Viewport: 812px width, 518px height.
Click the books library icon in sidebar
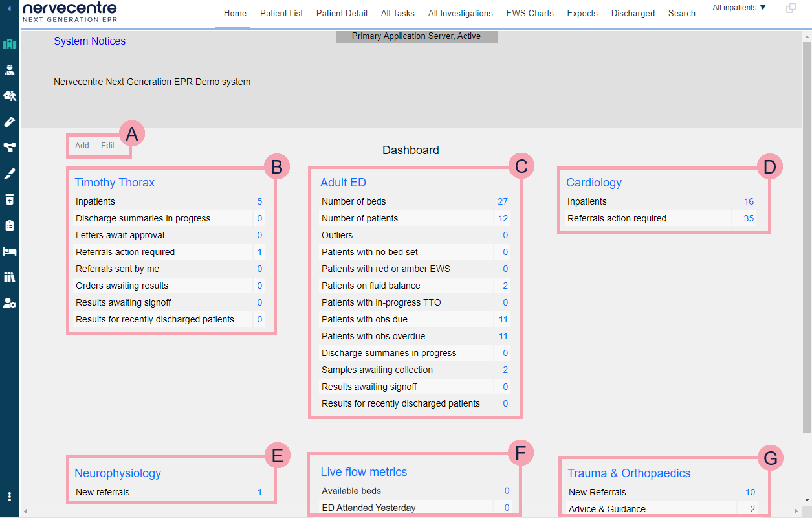(10, 277)
